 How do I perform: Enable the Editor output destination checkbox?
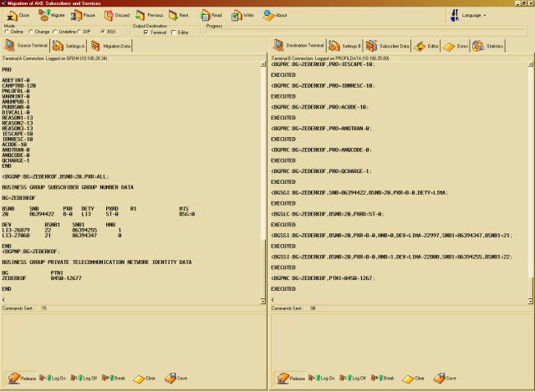click(173, 32)
